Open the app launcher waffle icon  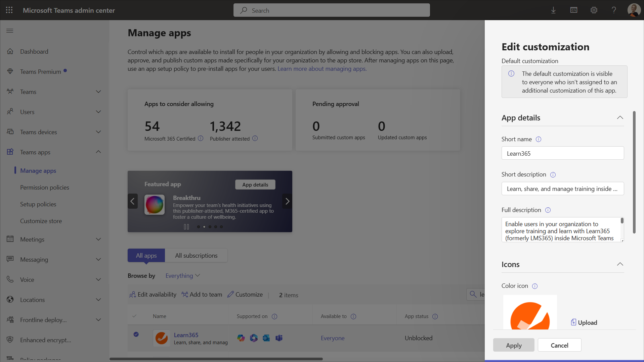tap(9, 10)
